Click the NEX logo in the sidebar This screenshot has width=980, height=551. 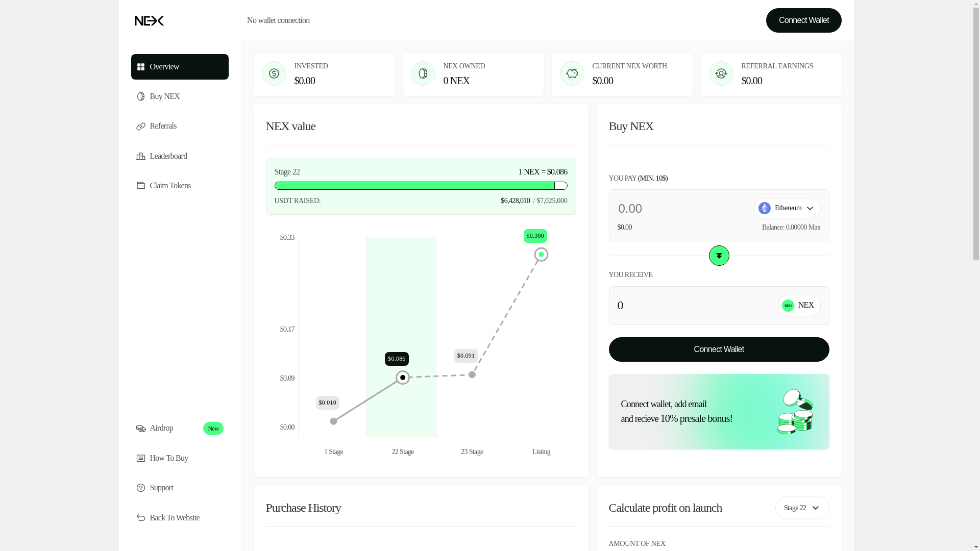149,21
